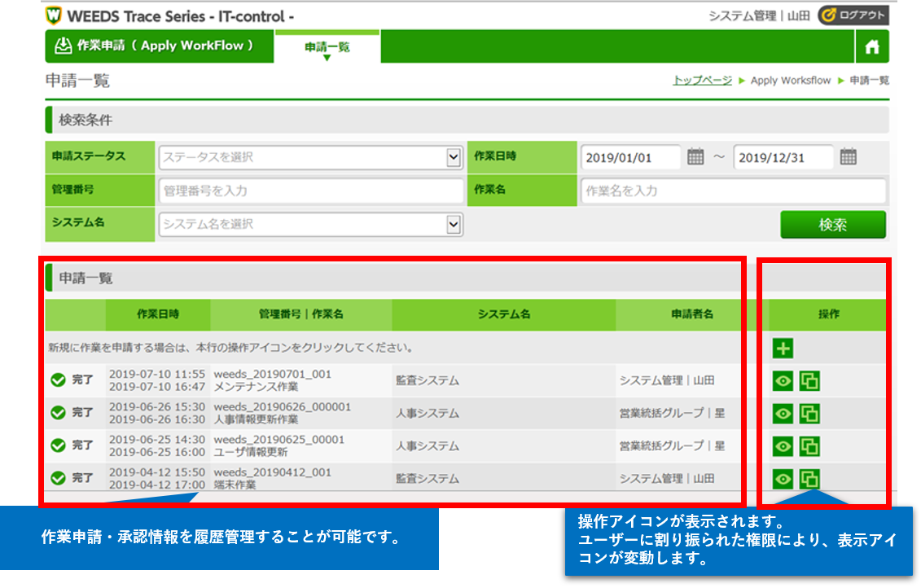
Task: Click the ログアウト button
Action: tap(853, 15)
